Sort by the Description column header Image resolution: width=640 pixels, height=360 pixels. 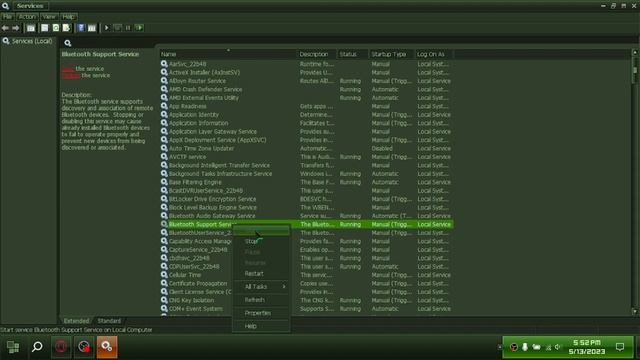[x=317, y=54]
